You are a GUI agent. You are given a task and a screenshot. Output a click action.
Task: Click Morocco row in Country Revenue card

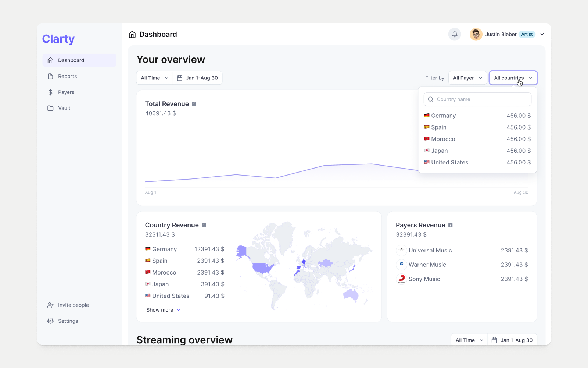(x=185, y=273)
